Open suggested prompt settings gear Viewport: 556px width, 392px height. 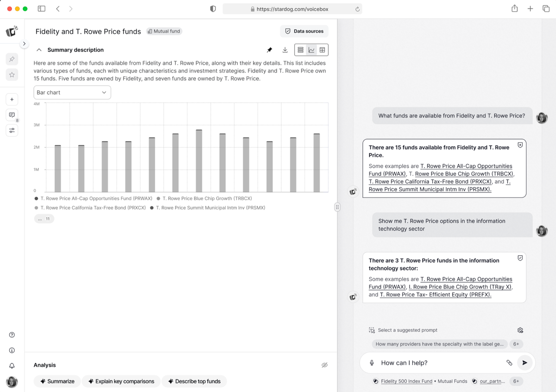click(x=520, y=330)
